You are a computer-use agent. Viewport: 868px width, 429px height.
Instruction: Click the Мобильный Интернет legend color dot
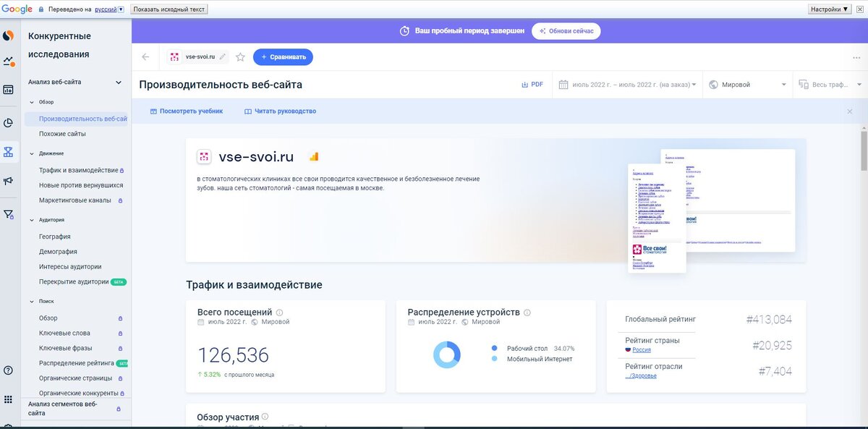pyautogui.click(x=494, y=359)
